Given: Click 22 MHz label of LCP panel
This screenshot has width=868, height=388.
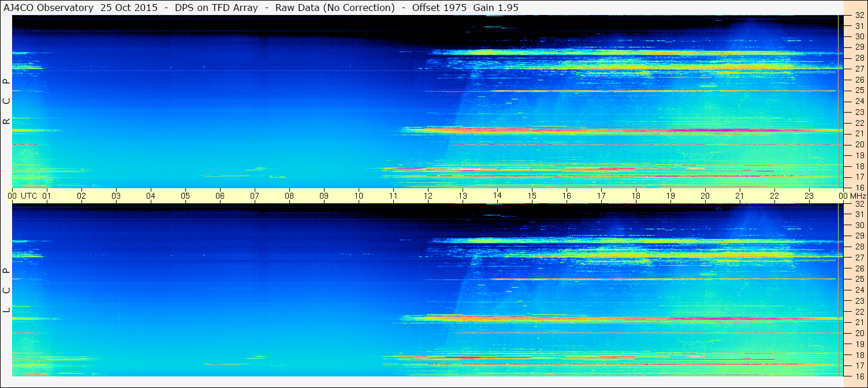Looking at the screenshot, I should (859, 312).
